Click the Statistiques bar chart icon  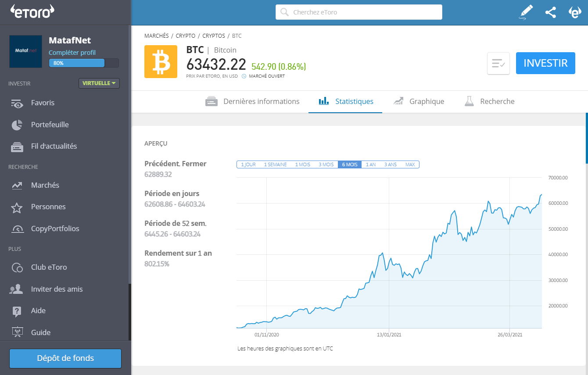(x=324, y=101)
